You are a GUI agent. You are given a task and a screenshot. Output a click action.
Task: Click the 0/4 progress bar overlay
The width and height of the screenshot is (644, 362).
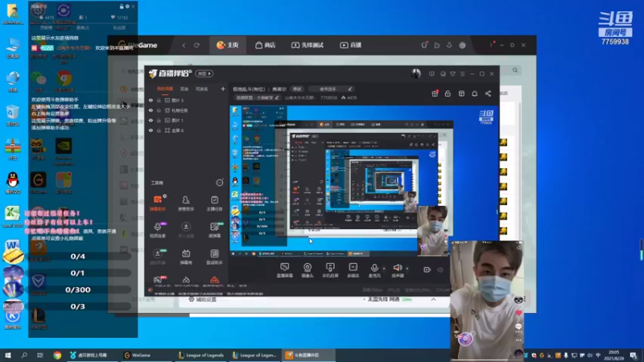tap(77, 257)
